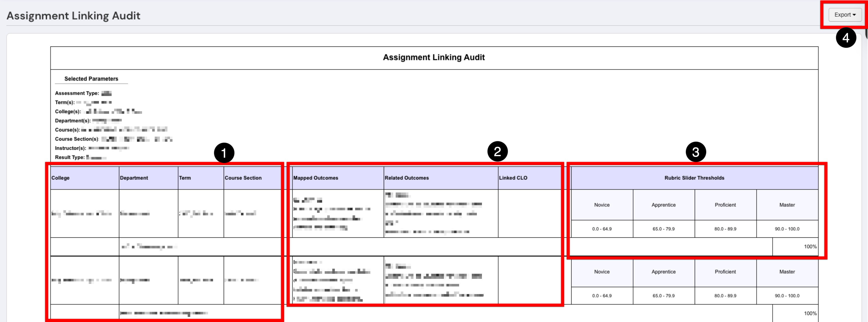
Task: Click the number 1 annotation marker
Action: (224, 153)
